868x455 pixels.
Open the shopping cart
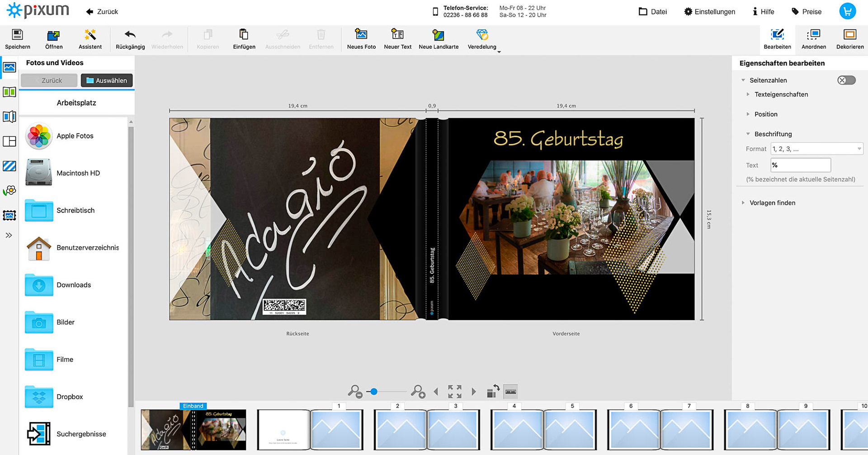848,11
